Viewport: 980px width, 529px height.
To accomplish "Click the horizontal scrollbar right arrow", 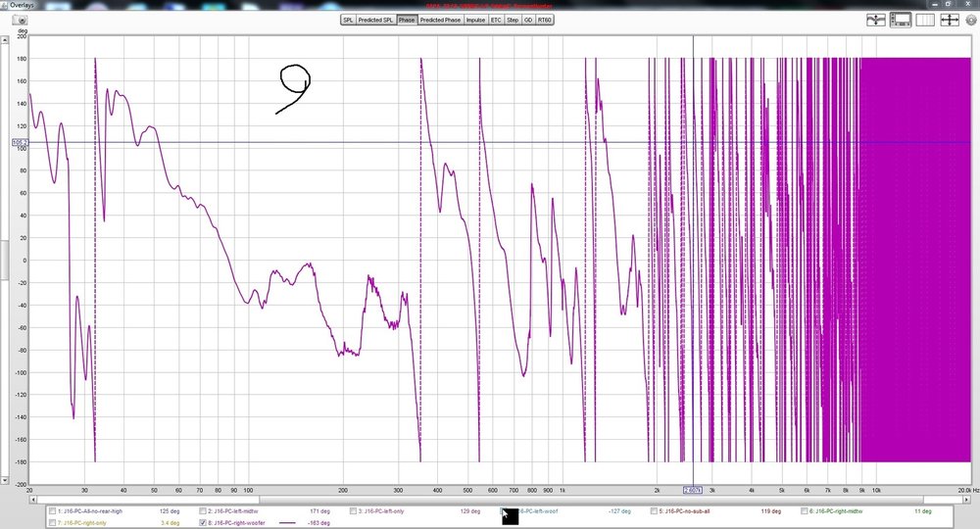I will 967,500.
